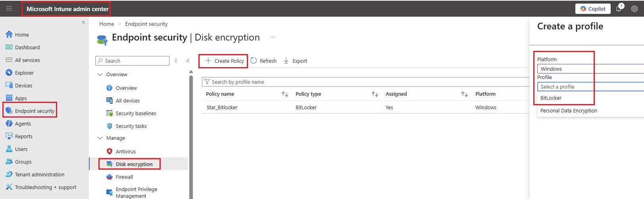
Task: Click the Create Policy button
Action: [x=224, y=61]
